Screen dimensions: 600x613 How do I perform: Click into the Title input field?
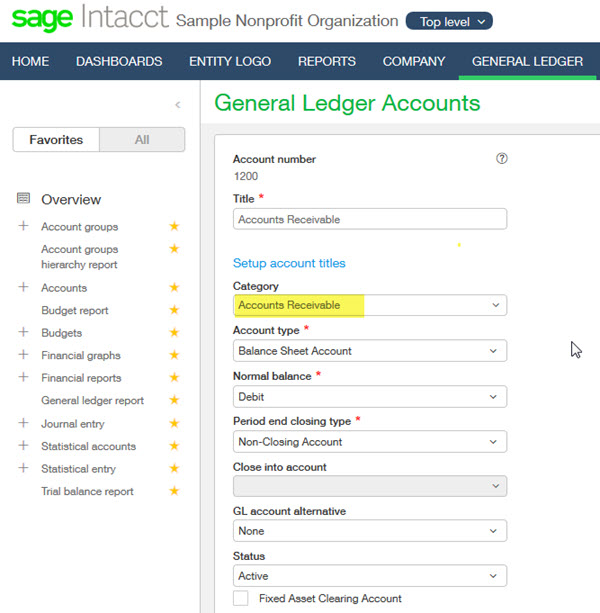[370, 219]
